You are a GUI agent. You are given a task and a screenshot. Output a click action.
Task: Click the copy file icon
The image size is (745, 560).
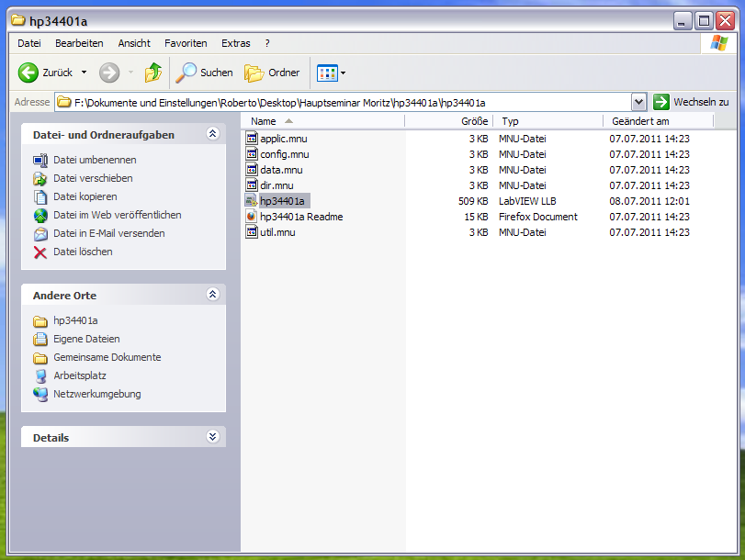40,197
